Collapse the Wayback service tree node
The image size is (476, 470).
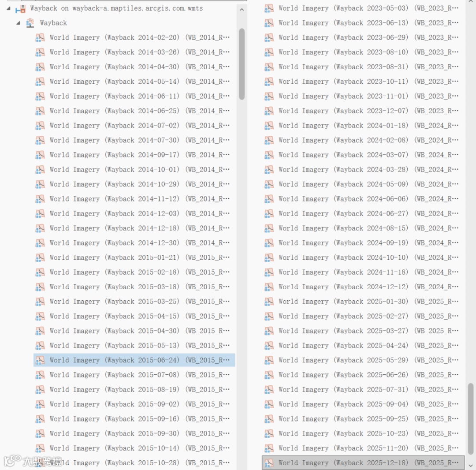19,23
